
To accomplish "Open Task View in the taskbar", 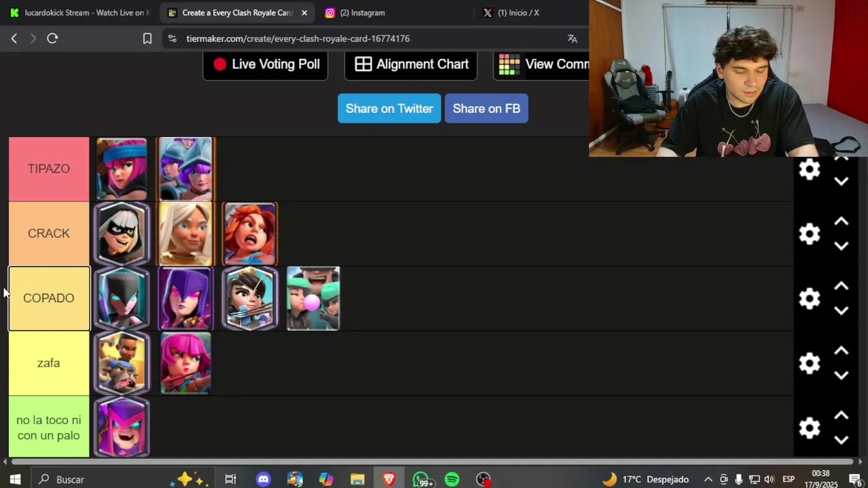I will click(x=231, y=479).
